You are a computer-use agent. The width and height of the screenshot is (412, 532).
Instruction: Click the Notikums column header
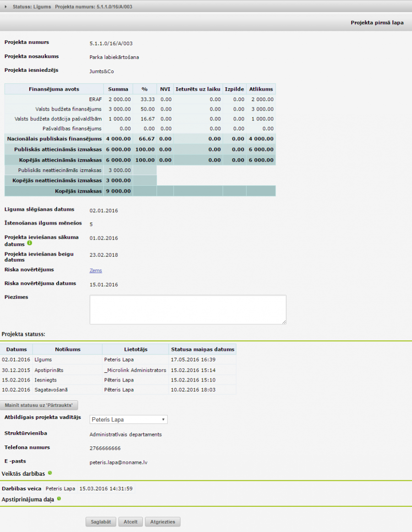coord(68,349)
